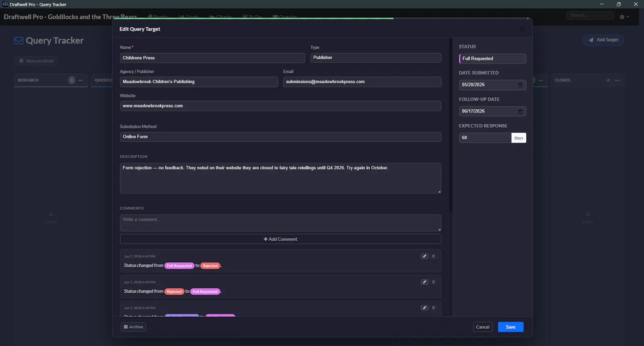The height and width of the screenshot is (346, 644).
Task: Click the Full Requested badge in first comment
Action: (x=180, y=266)
